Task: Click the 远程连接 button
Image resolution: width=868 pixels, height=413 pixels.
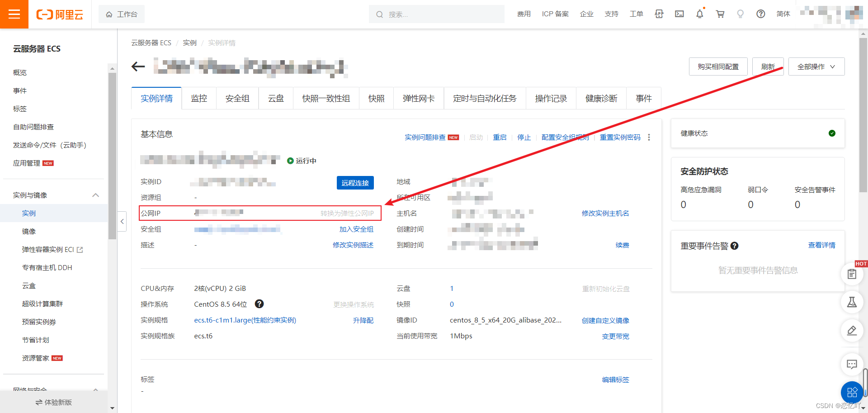Action: click(x=355, y=183)
